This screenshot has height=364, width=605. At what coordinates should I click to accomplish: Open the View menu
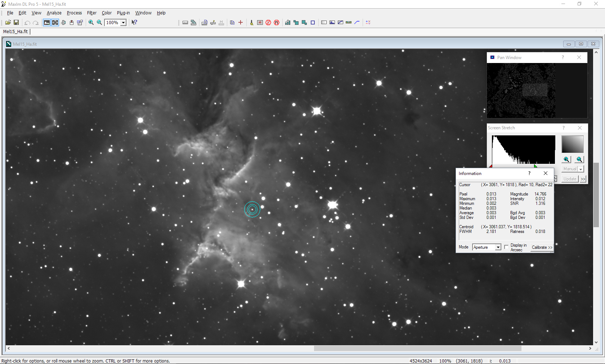pos(36,13)
